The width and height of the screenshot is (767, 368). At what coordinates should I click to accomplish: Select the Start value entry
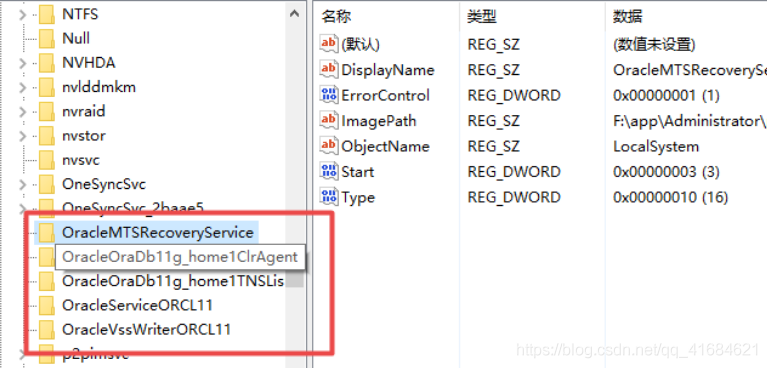358,172
